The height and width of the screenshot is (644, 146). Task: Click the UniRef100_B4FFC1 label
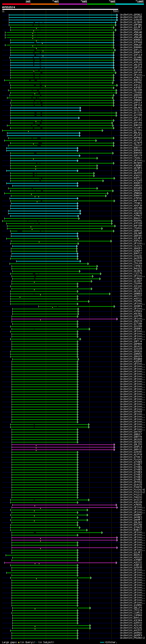(x=131, y=178)
